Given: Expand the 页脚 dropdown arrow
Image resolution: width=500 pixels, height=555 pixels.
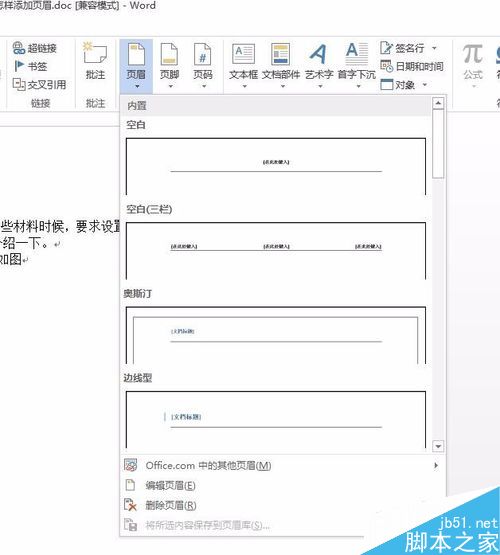Looking at the screenshot, I should pyautogui.click(x=170, y=86).
